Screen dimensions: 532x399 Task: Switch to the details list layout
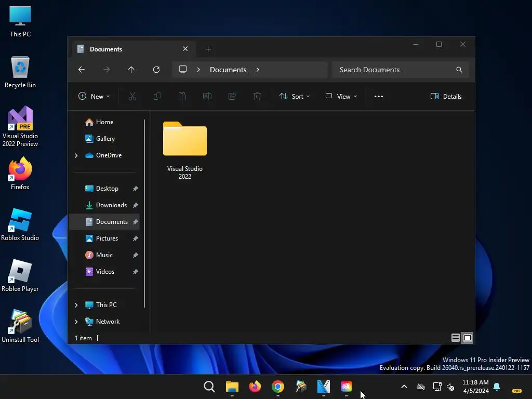455,338
